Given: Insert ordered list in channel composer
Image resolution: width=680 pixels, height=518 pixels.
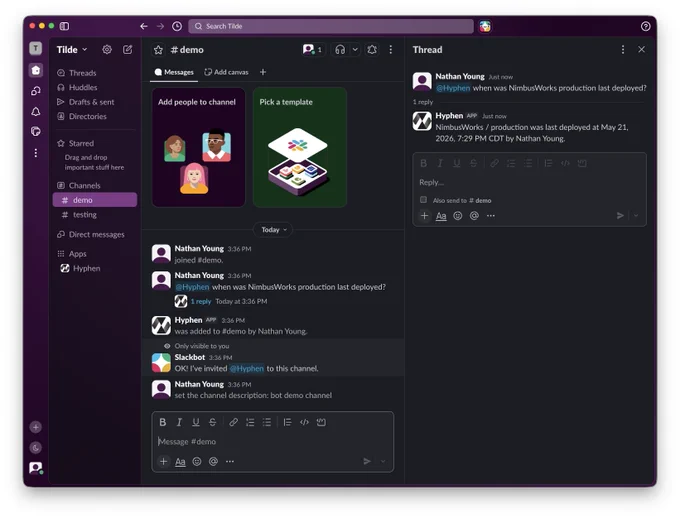Looking at the screenshot, I should 250,422.
